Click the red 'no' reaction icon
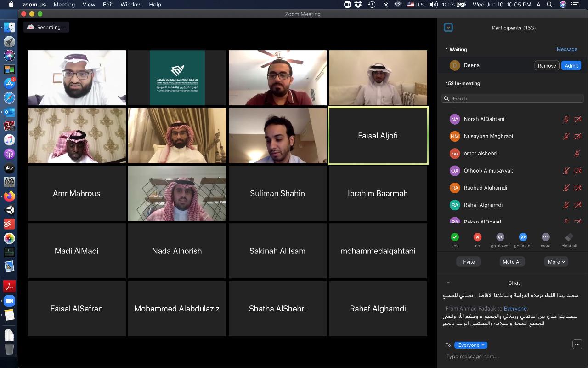The height and width of the screenshot is (368, 588). coord(477,237)
